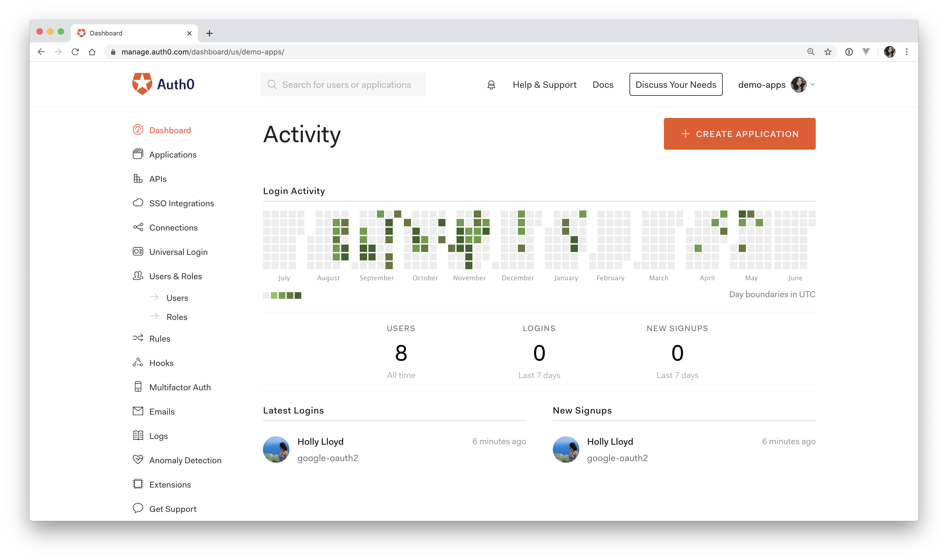Screen dimensions: 948x560
Task: Focus the users or applications search field
Action: (346, 85)
